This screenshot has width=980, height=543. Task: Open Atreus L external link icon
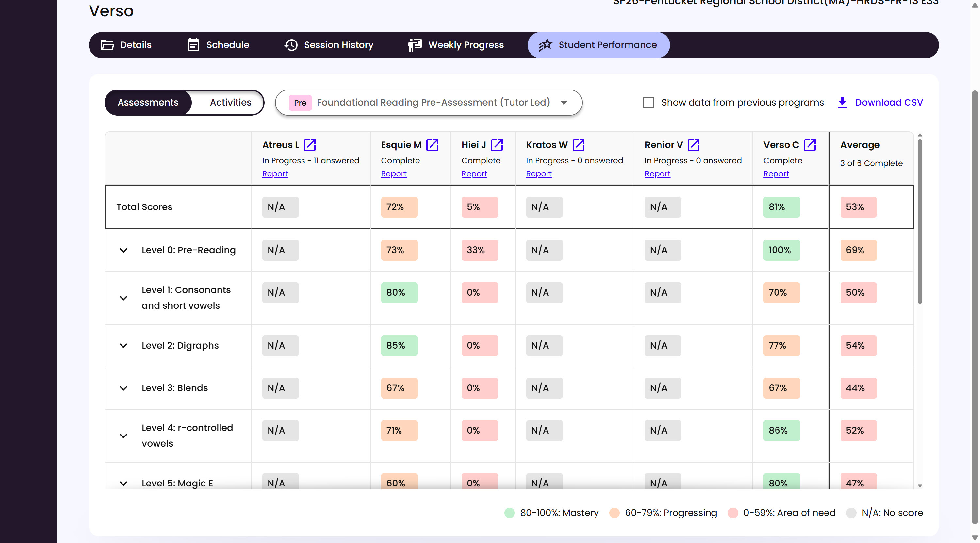tap(310, 145)
